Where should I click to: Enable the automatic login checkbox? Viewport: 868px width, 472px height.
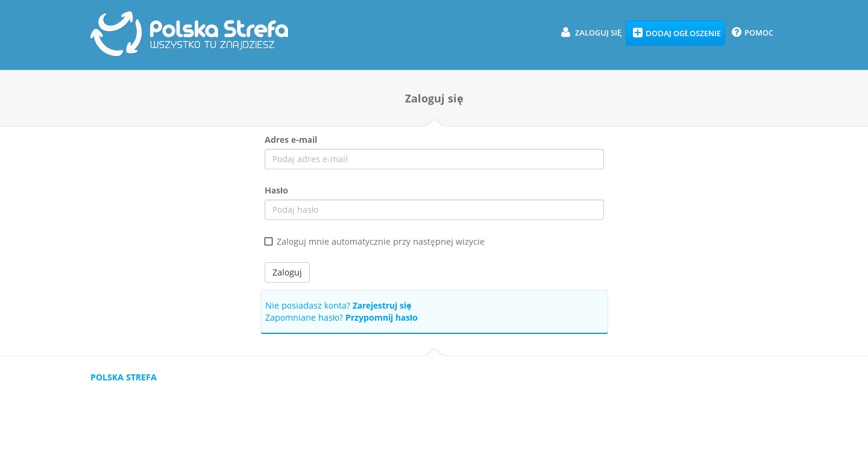coord(268,242)
